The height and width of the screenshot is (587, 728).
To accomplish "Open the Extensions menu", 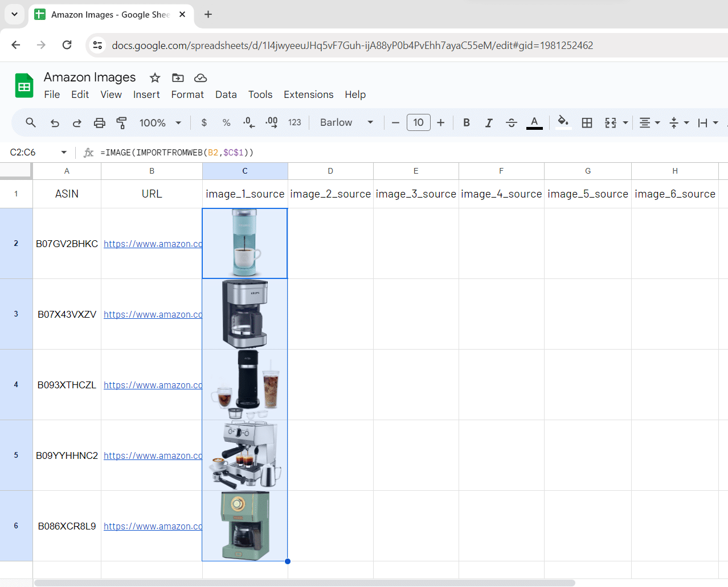I will coord(308,95).
